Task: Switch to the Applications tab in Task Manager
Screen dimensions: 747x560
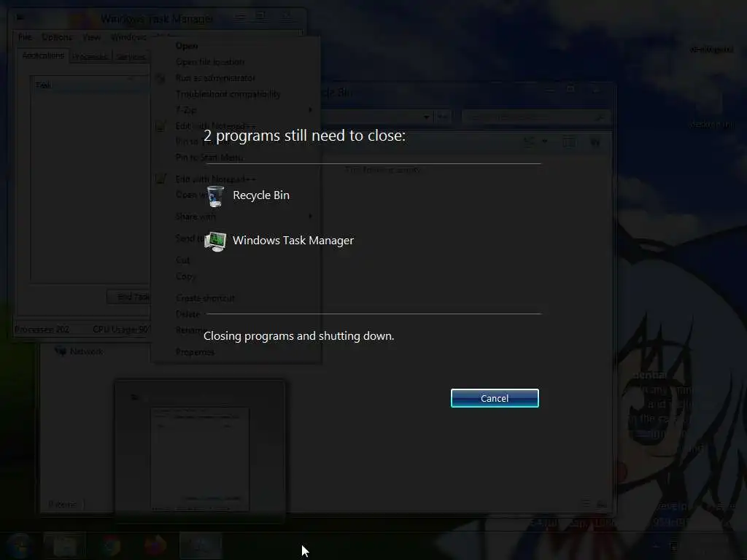Action: (43, 55)
